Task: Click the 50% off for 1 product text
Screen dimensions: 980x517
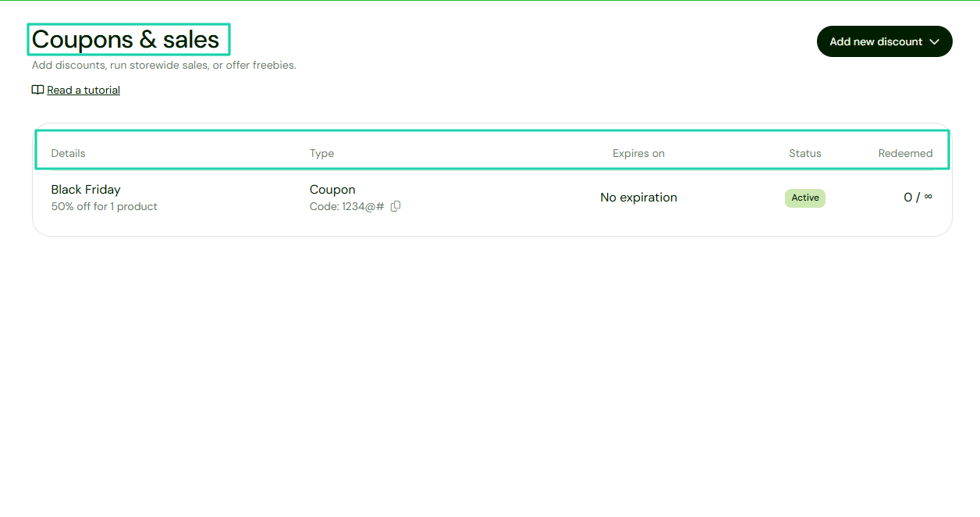Action: tap(105, 206)
